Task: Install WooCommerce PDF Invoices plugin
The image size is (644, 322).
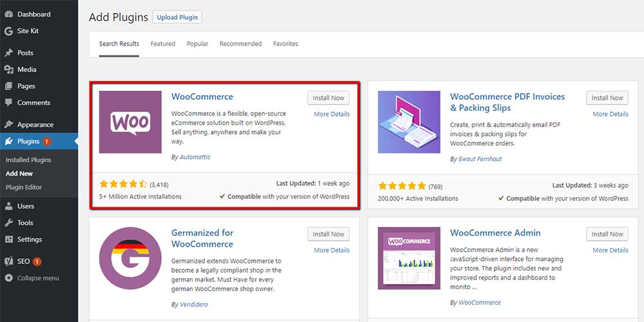Action: tap(607, 98)
